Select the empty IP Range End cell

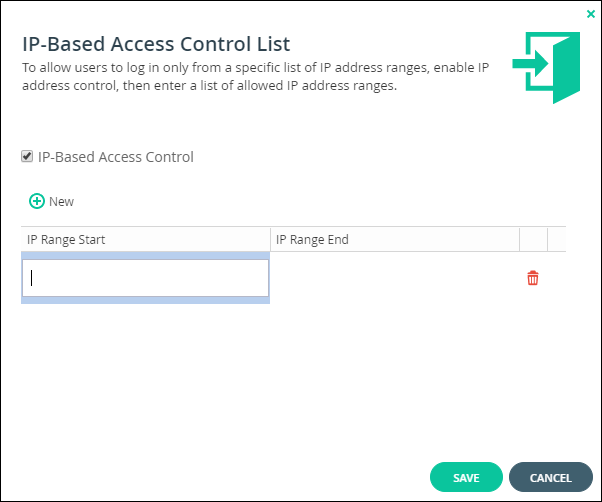pyautogui.click(x=395, y=278)
